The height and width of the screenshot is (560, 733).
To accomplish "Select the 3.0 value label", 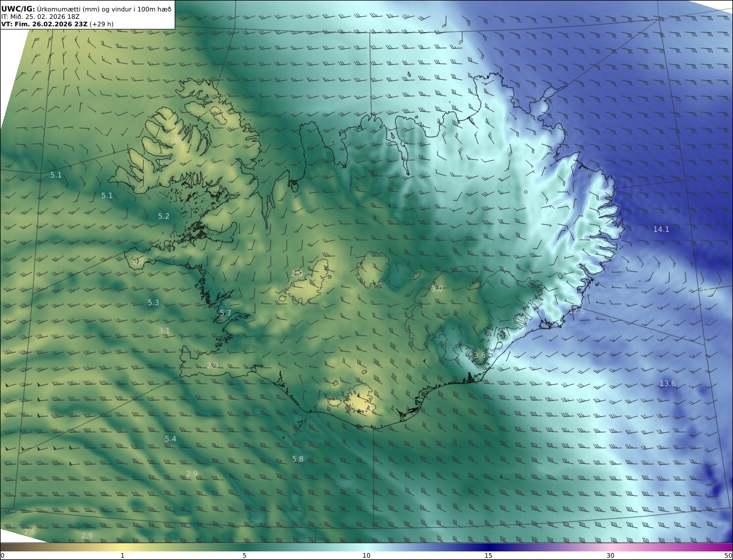I will click(436, 289).
